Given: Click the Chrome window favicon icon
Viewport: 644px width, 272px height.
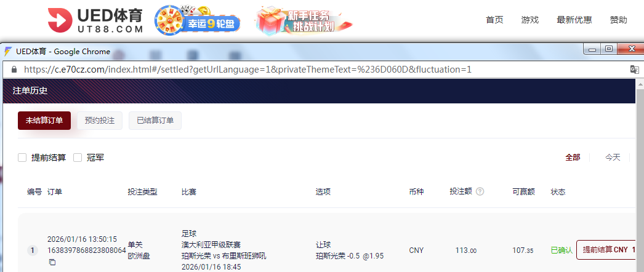Looking at the screenshot, I should pyautogui.click(x=8, y=52).
